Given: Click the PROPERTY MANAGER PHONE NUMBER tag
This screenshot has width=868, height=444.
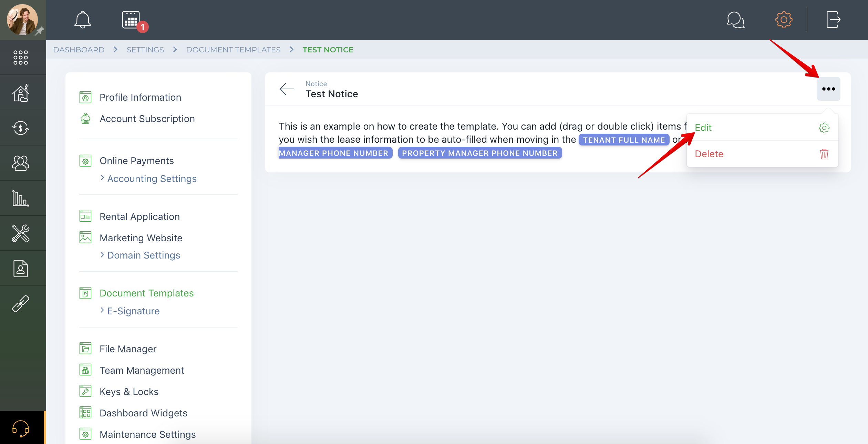Looking at the screenshot, I should [480, 153].
